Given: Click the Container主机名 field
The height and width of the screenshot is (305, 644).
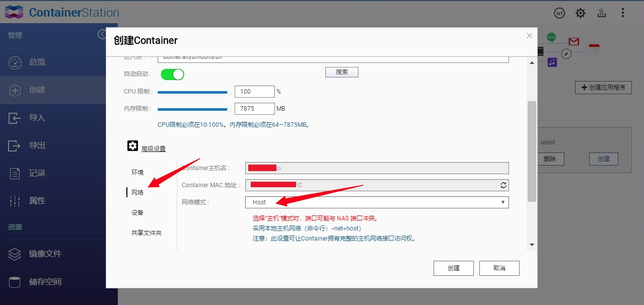Looking at the screenshot, I should [x=377, y=168].
